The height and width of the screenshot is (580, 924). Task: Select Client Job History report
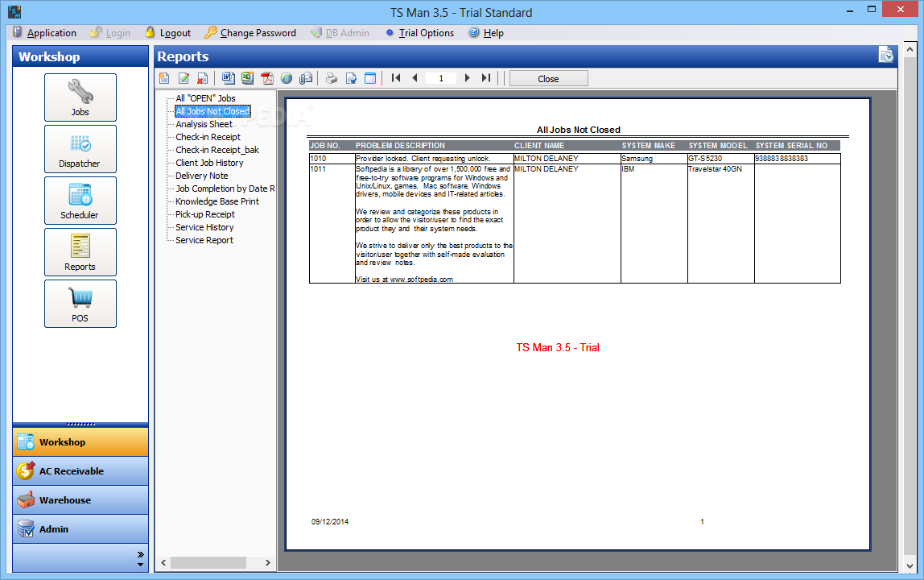[209, 163]
